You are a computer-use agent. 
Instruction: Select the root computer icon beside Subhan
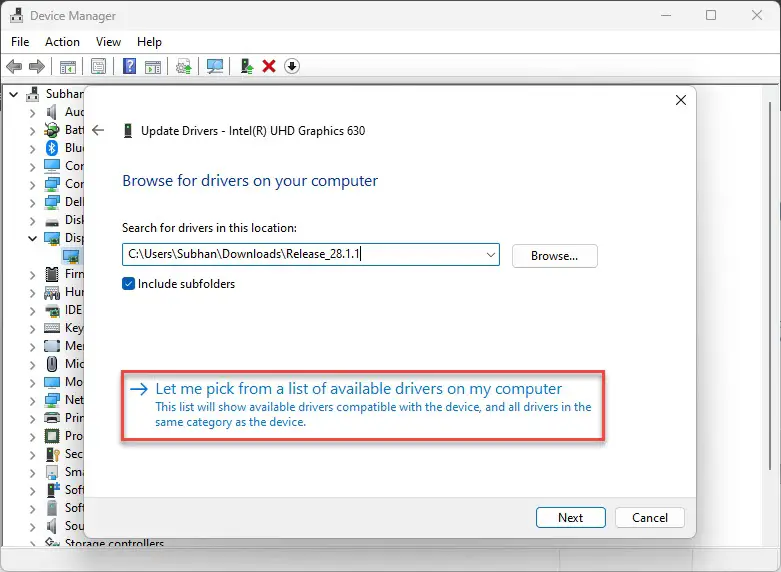[x=33, y=94]
